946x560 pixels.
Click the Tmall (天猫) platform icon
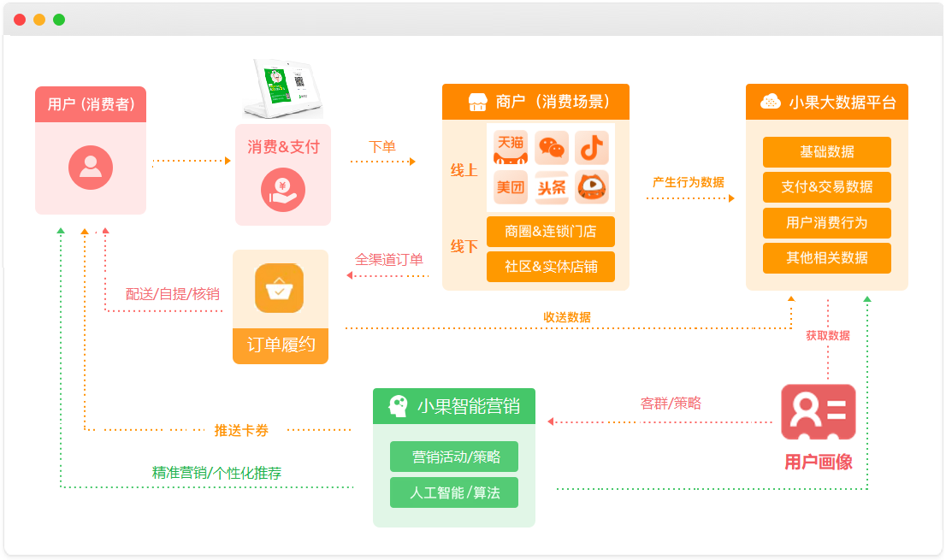pyautogui.click(x=511, y=148)
